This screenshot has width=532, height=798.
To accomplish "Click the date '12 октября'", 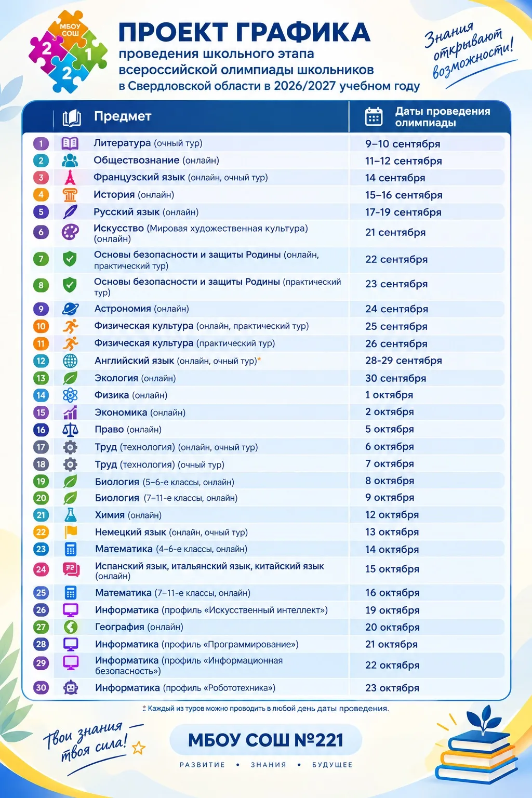I will [392, 515].
